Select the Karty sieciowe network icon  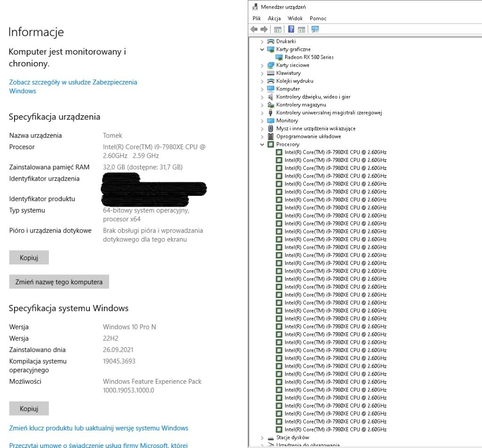point(271,65)
